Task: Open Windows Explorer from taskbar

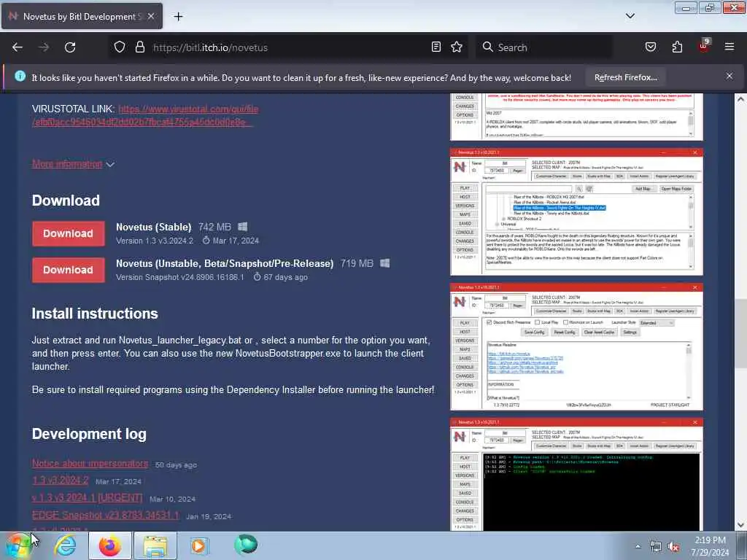Action: 155,545
